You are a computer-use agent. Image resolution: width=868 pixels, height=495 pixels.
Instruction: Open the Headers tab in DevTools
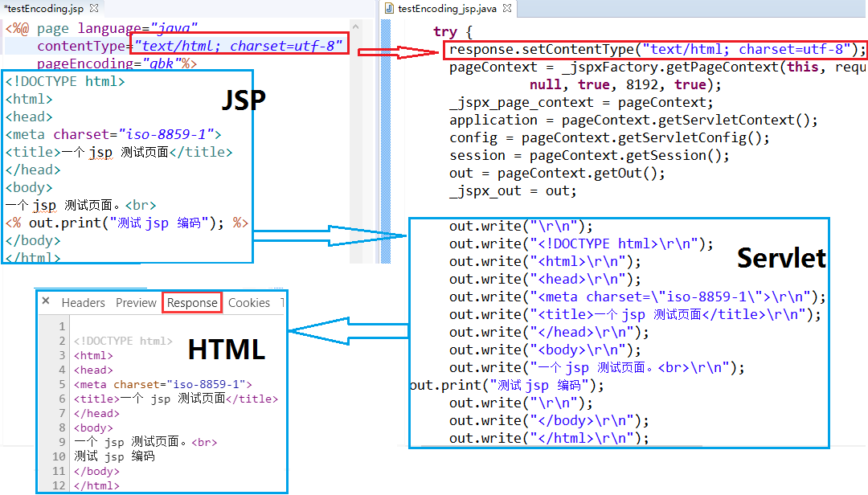(84, 303)
